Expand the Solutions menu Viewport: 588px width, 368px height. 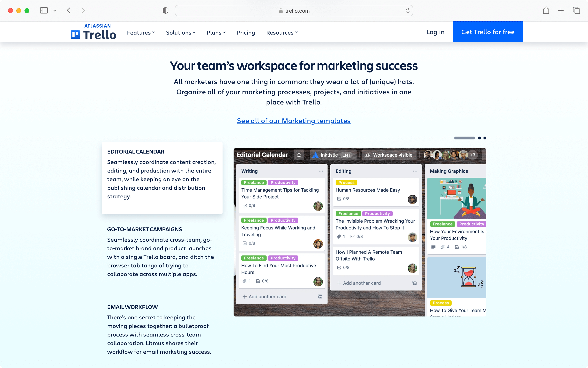pos(180,33)
